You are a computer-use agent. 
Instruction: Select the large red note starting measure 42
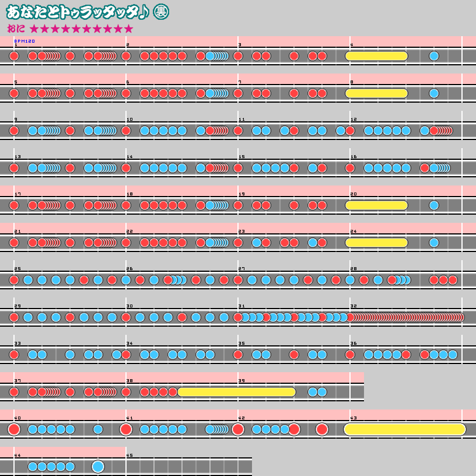click(x=238, y=429)
